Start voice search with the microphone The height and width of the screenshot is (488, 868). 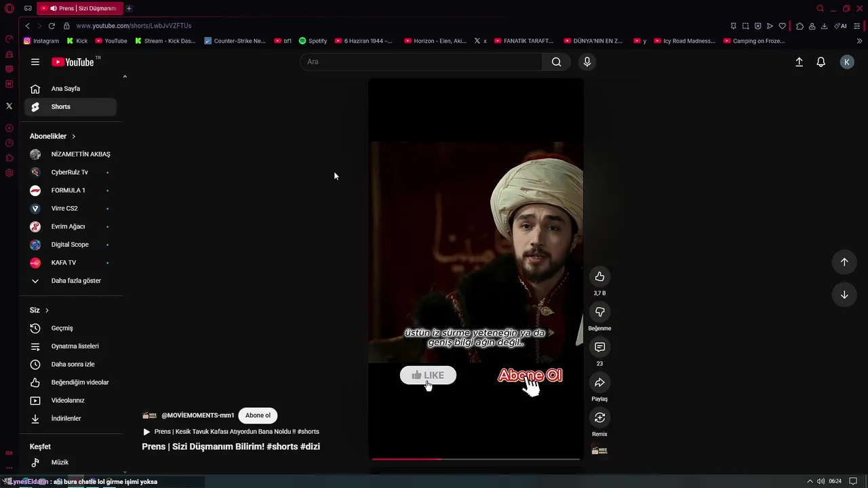587,62
